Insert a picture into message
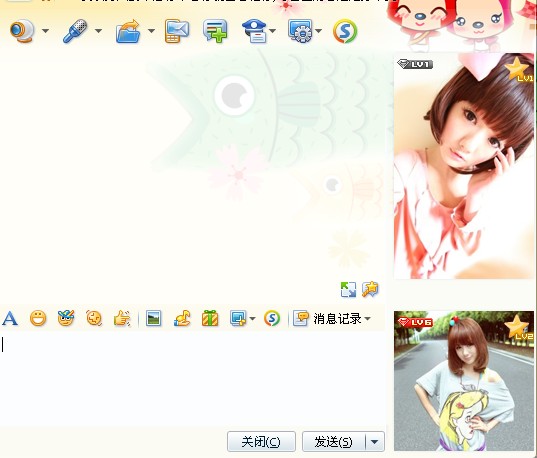This screenshot has width=537, height=458. tap(153, 318)
